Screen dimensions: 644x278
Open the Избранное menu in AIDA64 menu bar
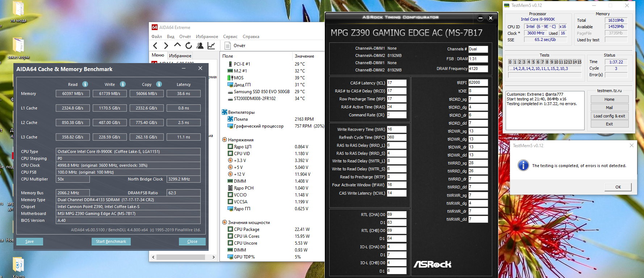click(x=207, y=37)
